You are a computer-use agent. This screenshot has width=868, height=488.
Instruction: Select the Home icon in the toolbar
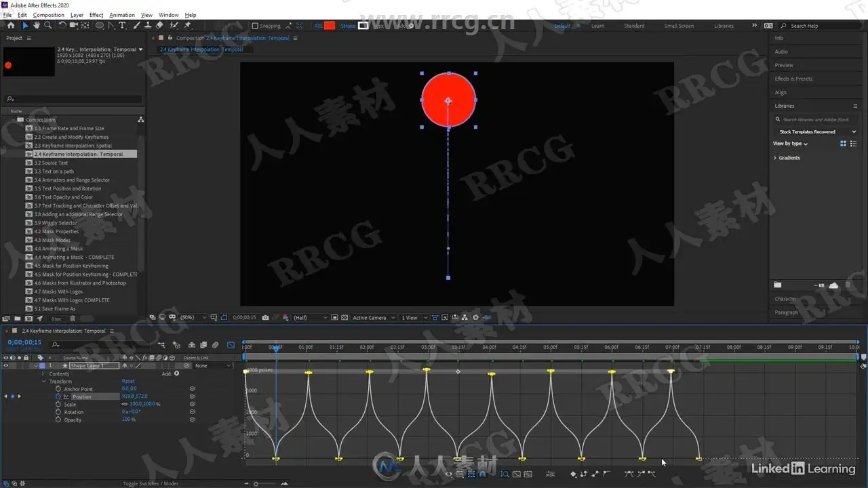(x=11, y=25)
